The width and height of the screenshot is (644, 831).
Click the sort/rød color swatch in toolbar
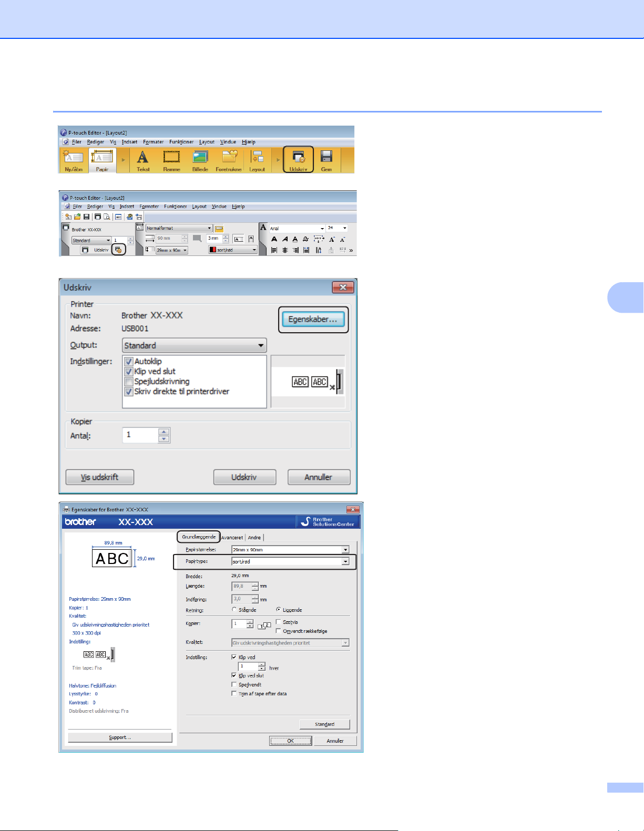point(213,250)
